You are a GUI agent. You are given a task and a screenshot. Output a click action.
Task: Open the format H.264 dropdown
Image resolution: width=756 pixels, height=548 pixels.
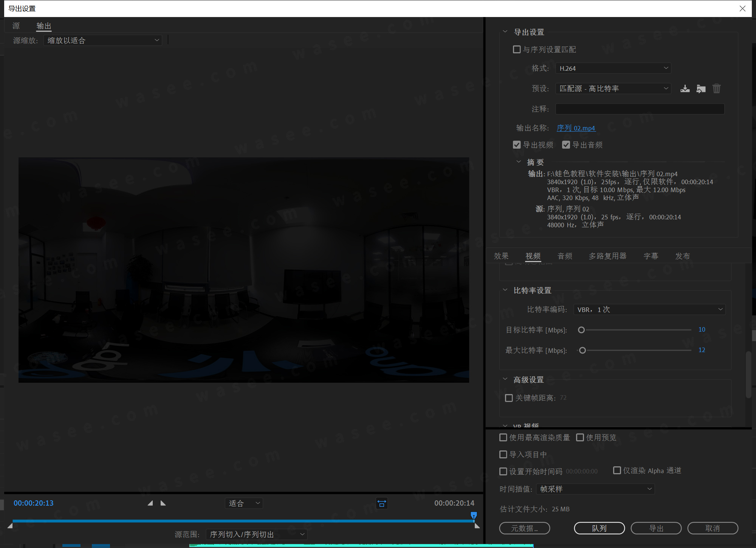click(613, 68)
